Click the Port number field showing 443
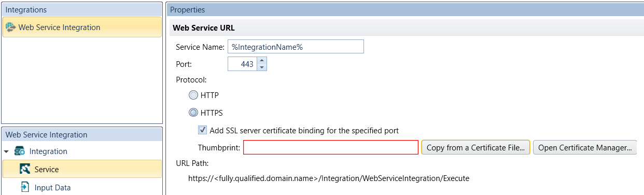644x195 pixels. (243, 64)
